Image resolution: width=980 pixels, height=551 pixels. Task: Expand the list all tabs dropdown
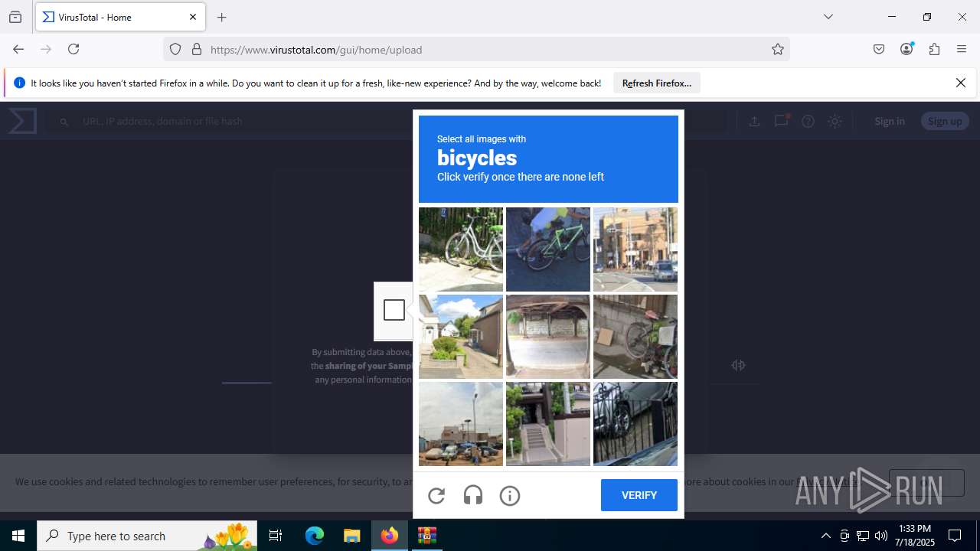pos(828,17)
